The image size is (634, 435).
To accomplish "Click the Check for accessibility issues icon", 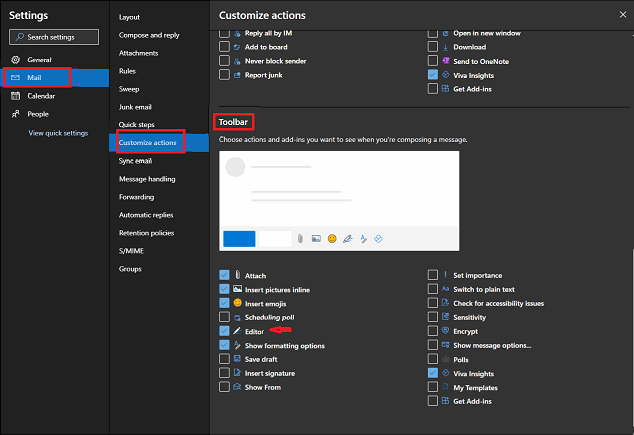I will tap(445, 302).
